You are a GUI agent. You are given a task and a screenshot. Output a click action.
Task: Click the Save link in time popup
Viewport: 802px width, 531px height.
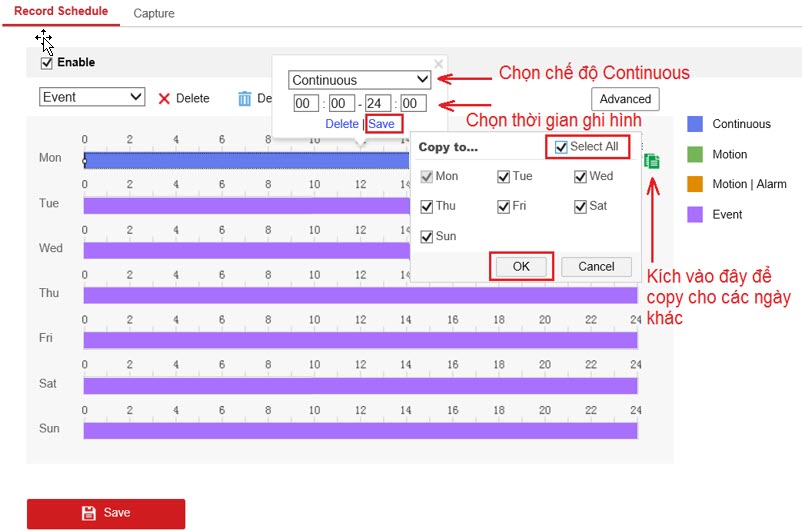pos(381,124)
